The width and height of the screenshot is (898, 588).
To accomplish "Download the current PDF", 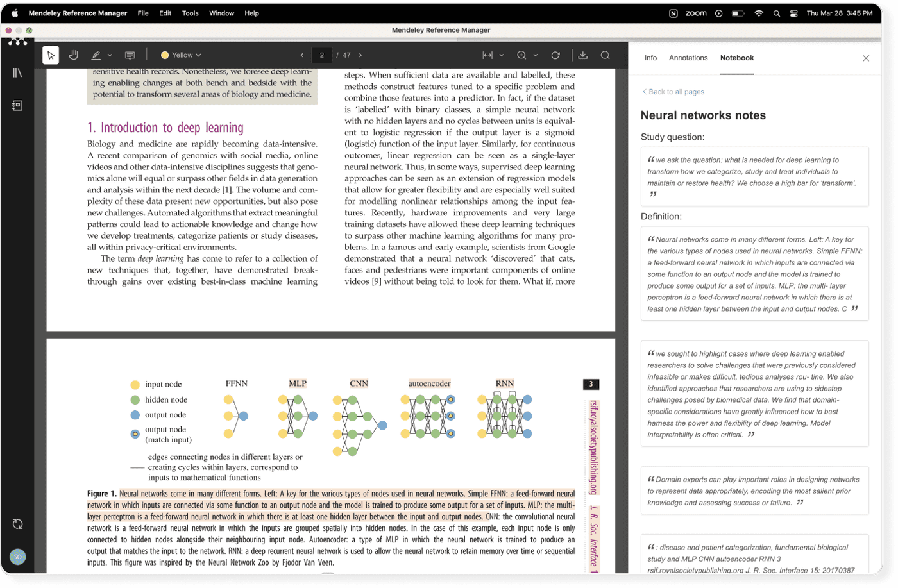I will tap(583, 55).
